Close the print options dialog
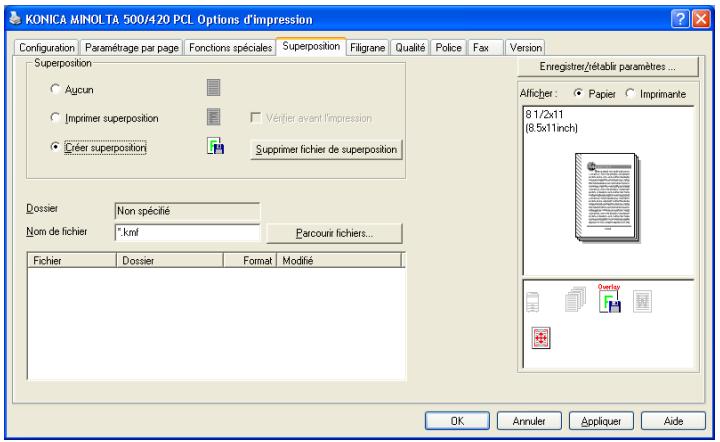Screen dimensions: 720x442 click(x=701, y=19)
